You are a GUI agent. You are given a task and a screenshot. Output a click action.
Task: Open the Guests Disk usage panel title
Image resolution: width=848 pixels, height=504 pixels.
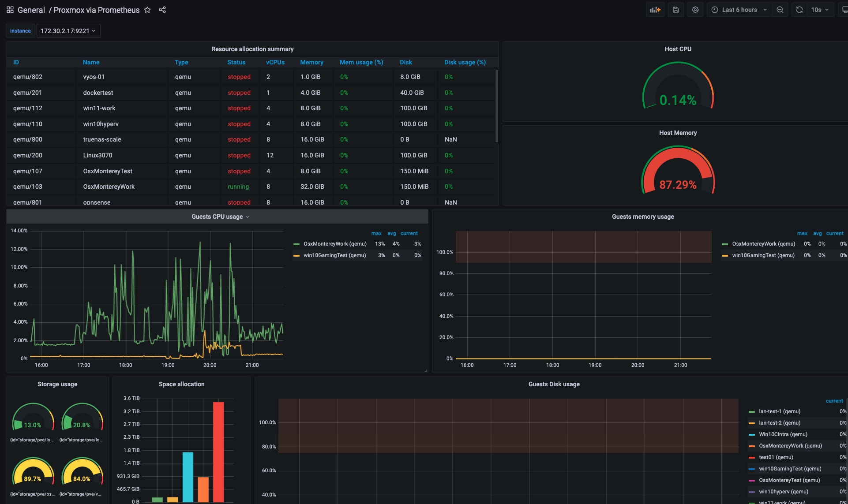click(x=554, y=384)
